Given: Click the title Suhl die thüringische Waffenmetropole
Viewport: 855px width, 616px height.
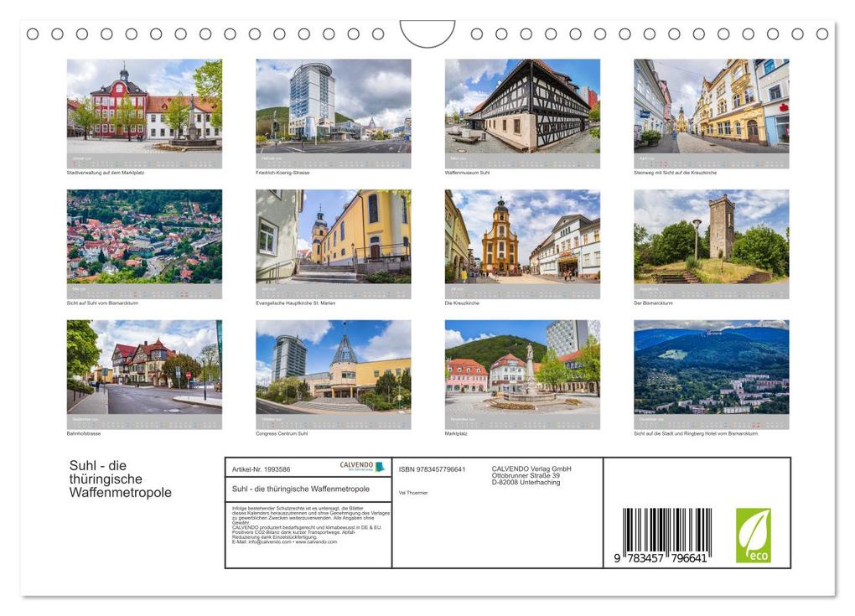Looking at the screenshot, I should tap(120, 478).
